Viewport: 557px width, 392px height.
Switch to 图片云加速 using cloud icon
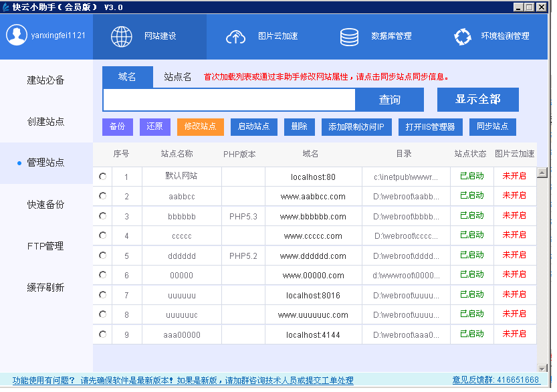[x=235, y=37]
